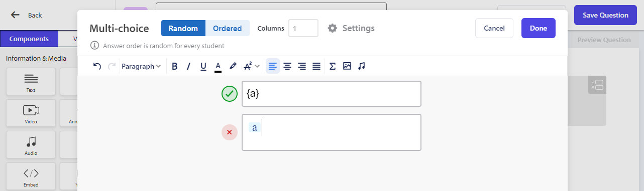The image size is (644, 191).
Task: Center align text
Action: pyautogui.click(x=287, y=66)
